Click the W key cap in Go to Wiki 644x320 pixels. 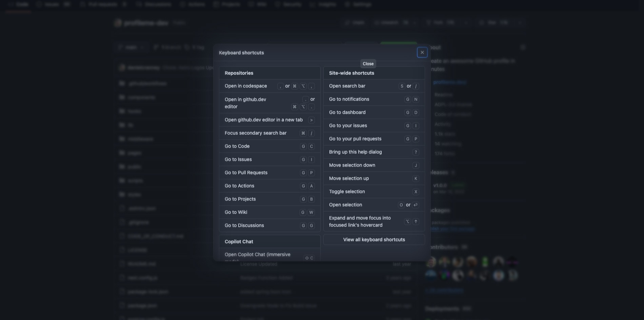pyautogui.click(x=311, y=213)
